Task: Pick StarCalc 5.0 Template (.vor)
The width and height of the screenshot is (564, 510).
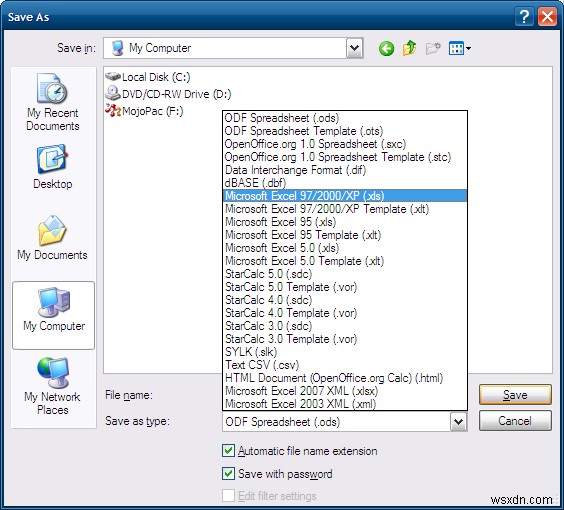Action: pyautogui.click(x=345, y=287)
